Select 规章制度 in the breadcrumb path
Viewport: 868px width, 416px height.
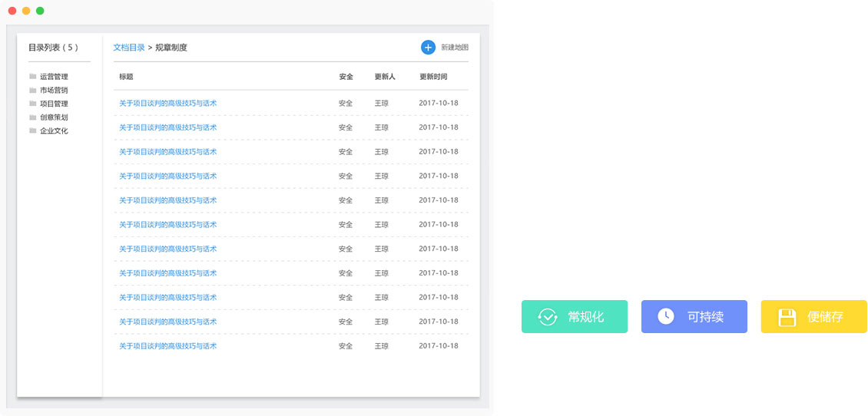pos(171,48)
